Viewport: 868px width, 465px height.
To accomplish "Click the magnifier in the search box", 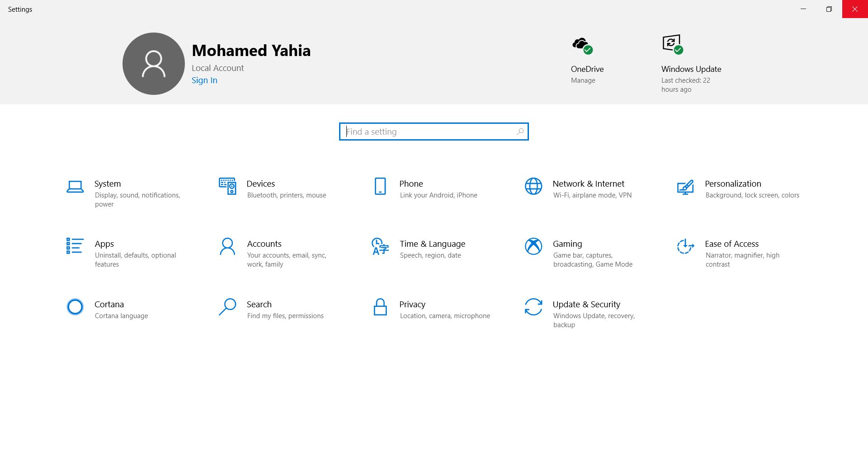I will pyautogui.click(x=520, y=132).
